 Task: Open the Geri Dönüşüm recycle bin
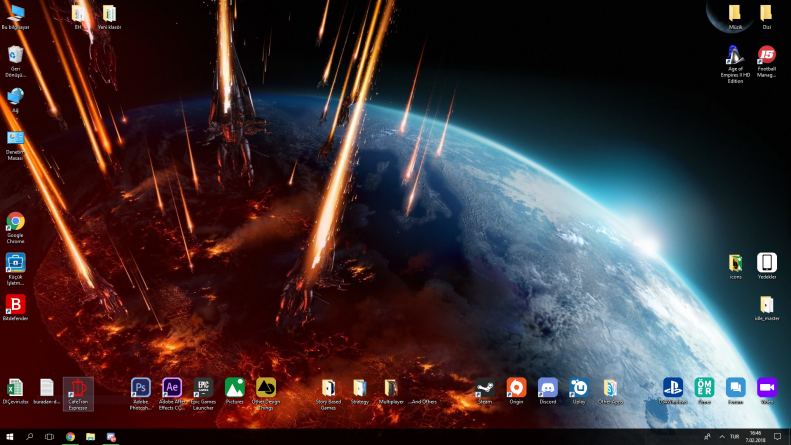coord(15,62)
